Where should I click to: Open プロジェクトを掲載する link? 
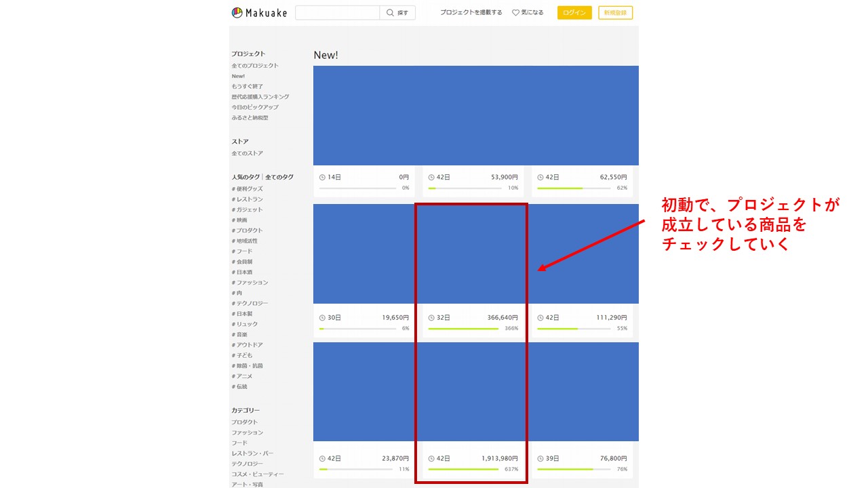coord(471,13)
